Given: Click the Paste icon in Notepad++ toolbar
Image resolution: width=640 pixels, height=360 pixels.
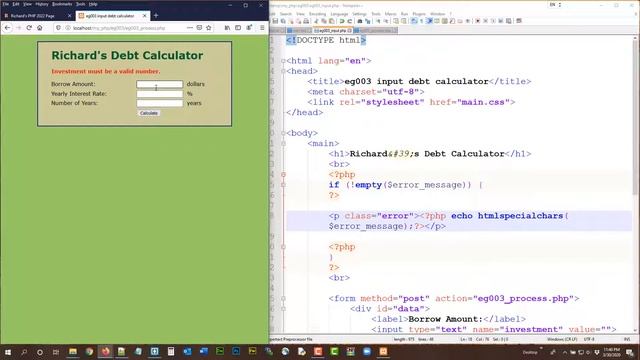Looking at the screenshot, I should pyautogui.click(x=331, y=21).
